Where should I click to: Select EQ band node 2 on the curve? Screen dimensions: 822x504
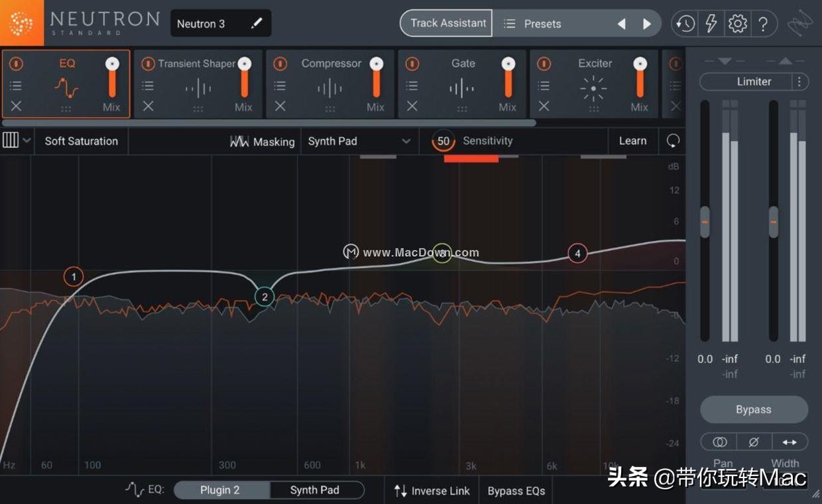[264, 297]
